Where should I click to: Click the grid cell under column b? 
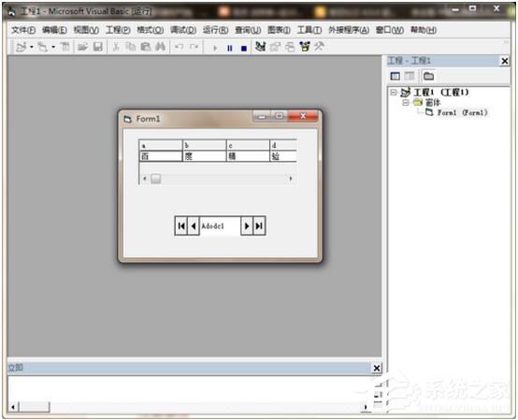coord(204,156)
